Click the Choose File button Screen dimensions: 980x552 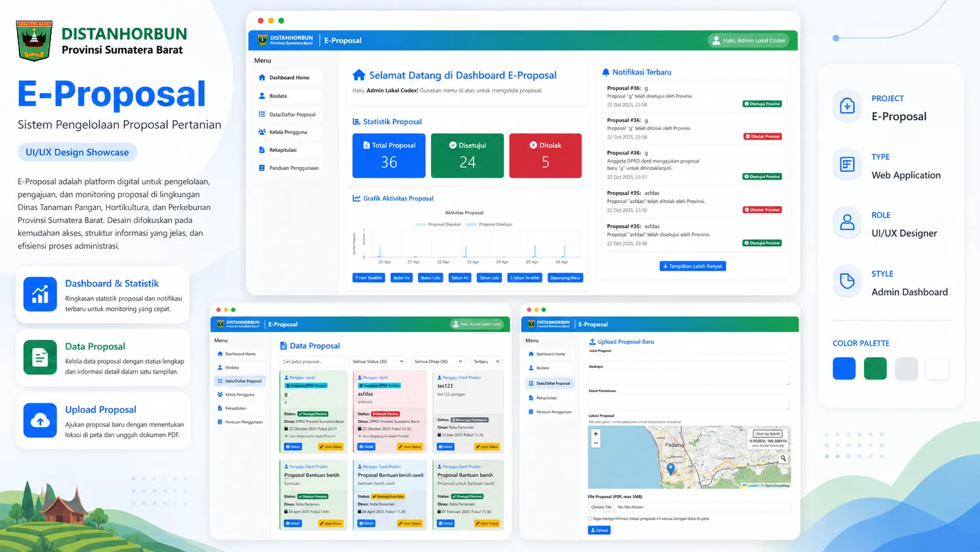[601, 507]
